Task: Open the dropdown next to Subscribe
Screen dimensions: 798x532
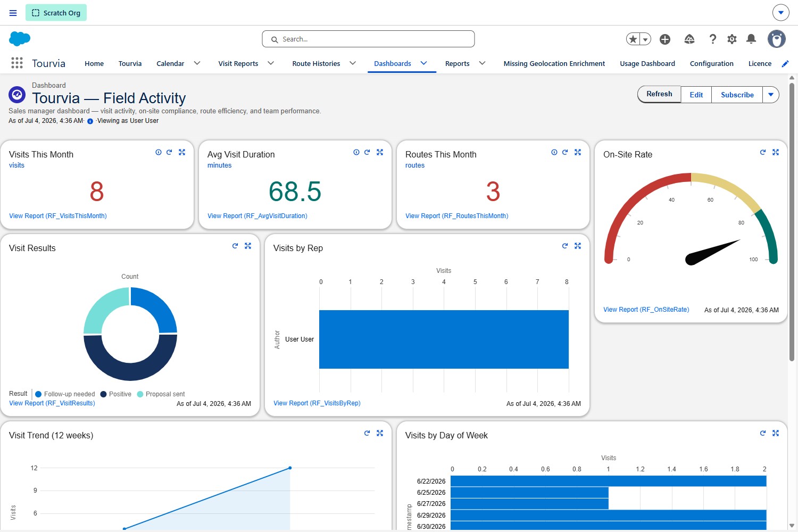Action: (771, 95)
